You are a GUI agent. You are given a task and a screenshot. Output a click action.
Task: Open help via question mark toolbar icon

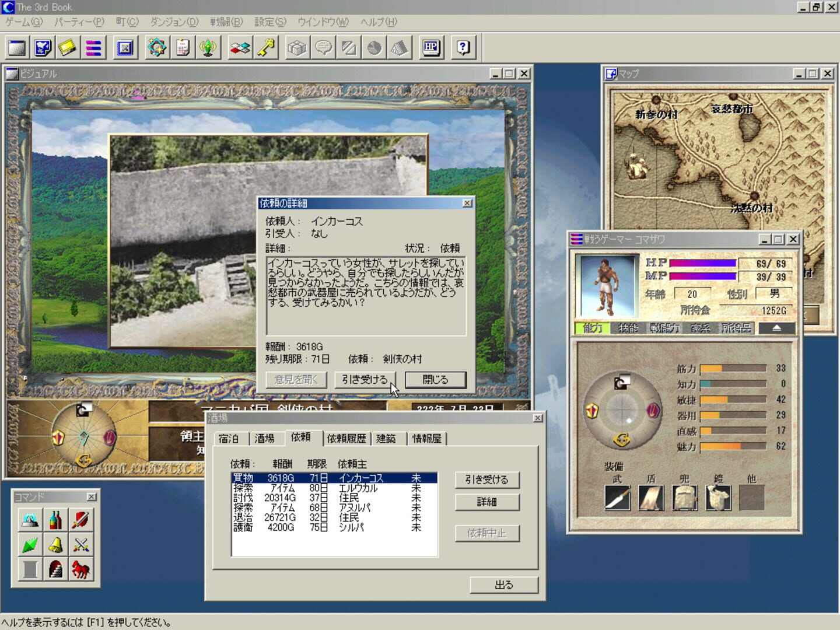pyautogui.click(x=463, y=47)
